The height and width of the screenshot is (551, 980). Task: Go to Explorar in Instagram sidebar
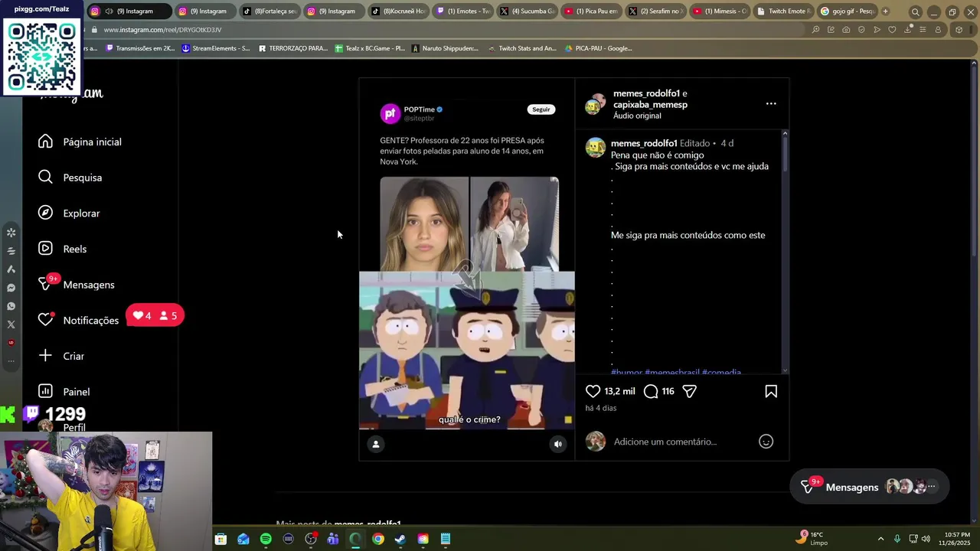click(x=70, y=214)
